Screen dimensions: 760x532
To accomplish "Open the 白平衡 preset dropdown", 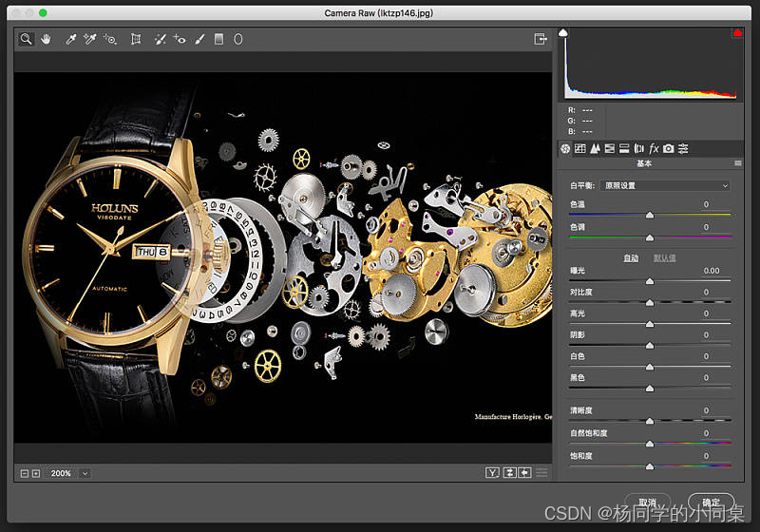I will click(x=666, y=185).
